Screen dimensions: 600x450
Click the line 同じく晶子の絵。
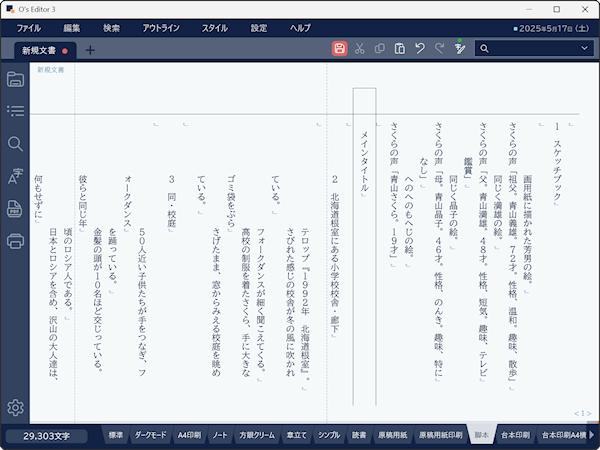[453, 207]
